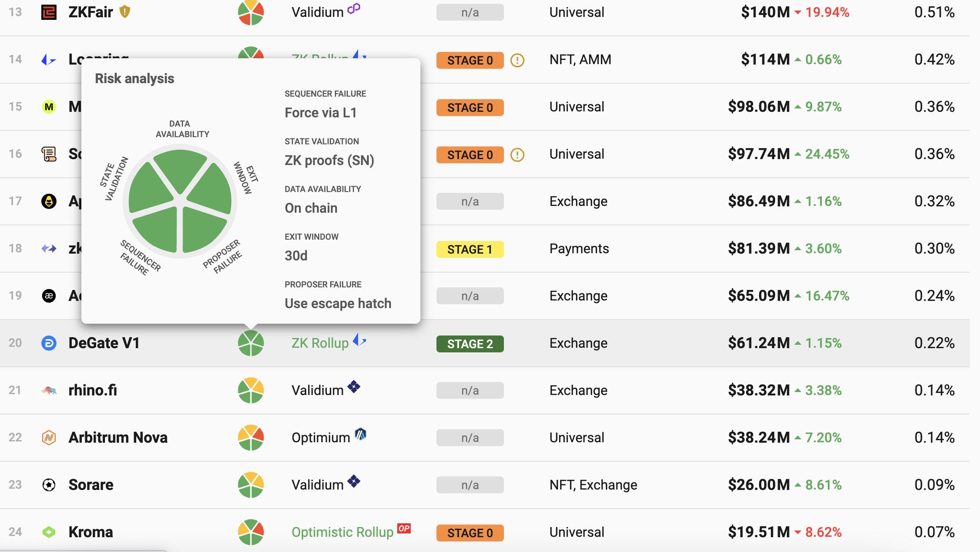Click the Kroma project logo
This screenshot has height=552, width=980.
49,532
